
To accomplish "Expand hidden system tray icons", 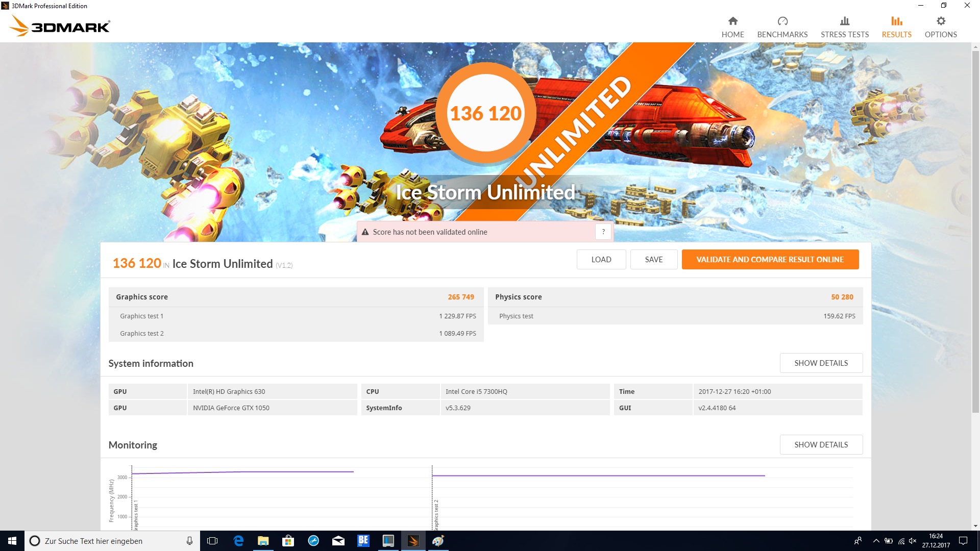I will (x=876, y=541).
